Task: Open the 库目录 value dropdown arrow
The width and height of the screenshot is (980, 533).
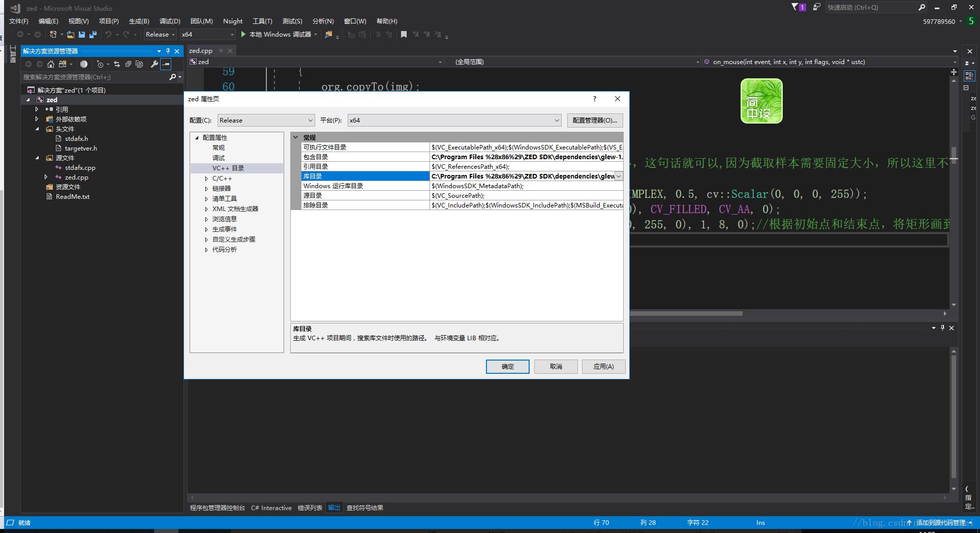Action: (x=619, y=176)
